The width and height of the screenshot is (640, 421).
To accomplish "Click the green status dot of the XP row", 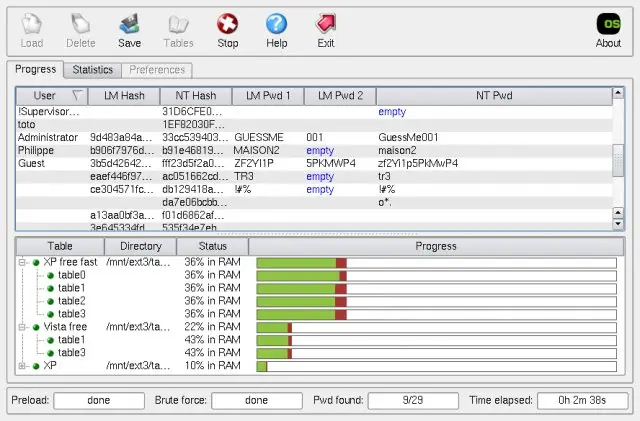I will coord(36,366).
